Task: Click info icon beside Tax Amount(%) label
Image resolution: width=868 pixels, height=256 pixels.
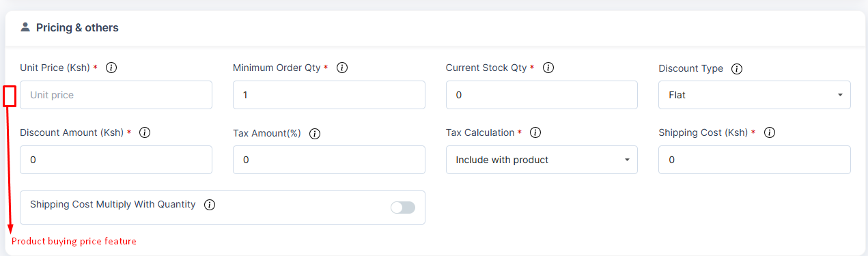Action: tap(314, 134)
